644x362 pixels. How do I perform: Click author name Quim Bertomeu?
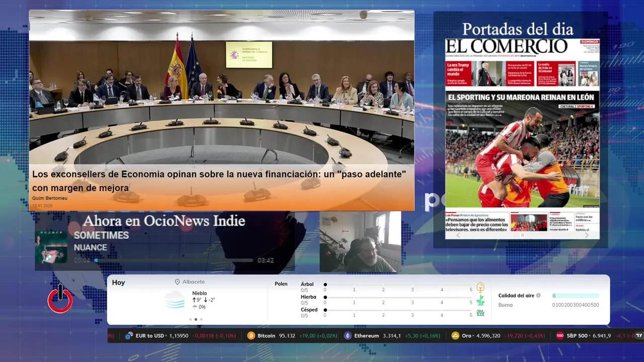pyautogui.click(x=49, y=198)
